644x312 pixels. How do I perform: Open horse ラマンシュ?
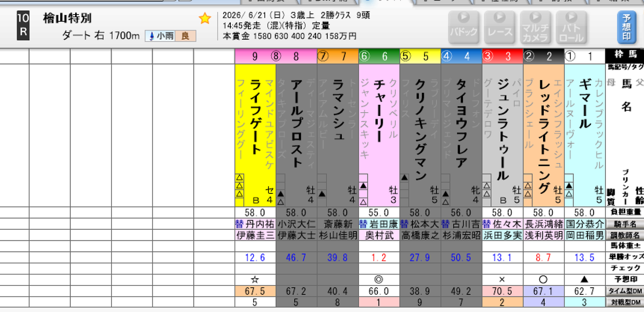click(x=338, y=110)
